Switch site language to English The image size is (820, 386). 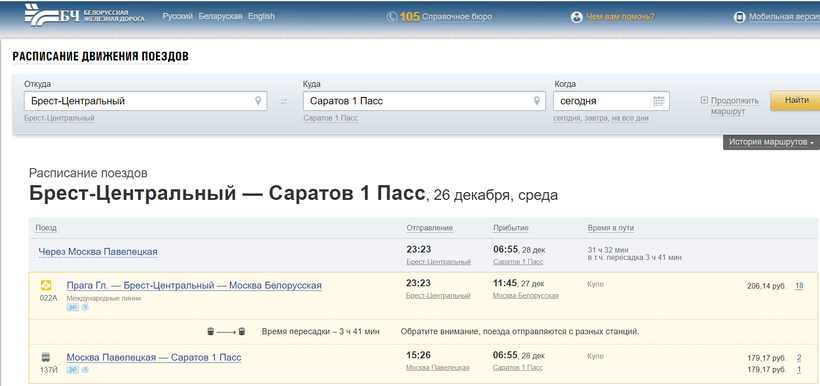click(261, 16)
